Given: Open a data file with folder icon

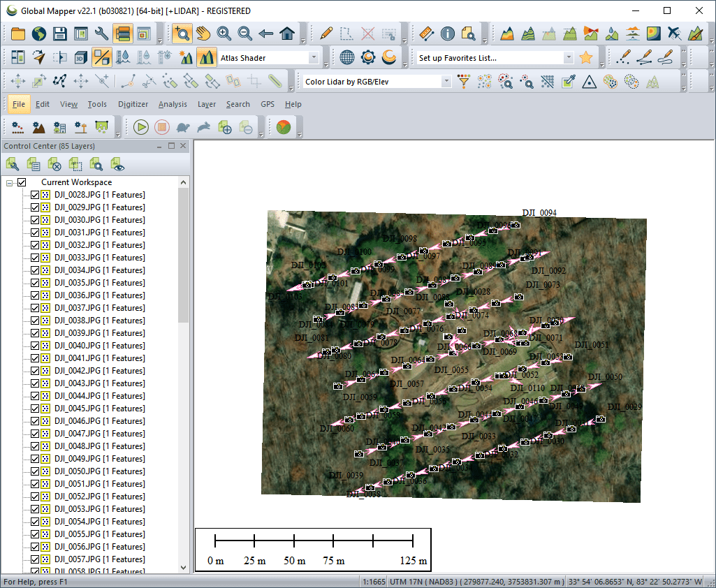Looking at the screenshot, I should point(18,34).
